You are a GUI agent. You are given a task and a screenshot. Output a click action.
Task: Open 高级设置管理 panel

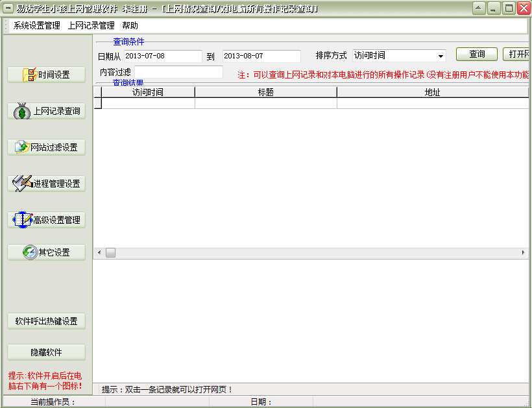coord(45,219)
